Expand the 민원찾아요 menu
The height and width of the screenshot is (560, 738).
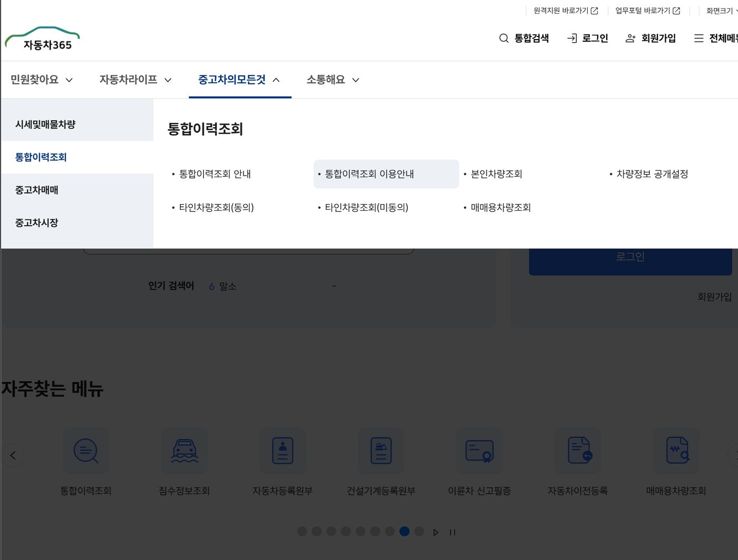point(42,80)
